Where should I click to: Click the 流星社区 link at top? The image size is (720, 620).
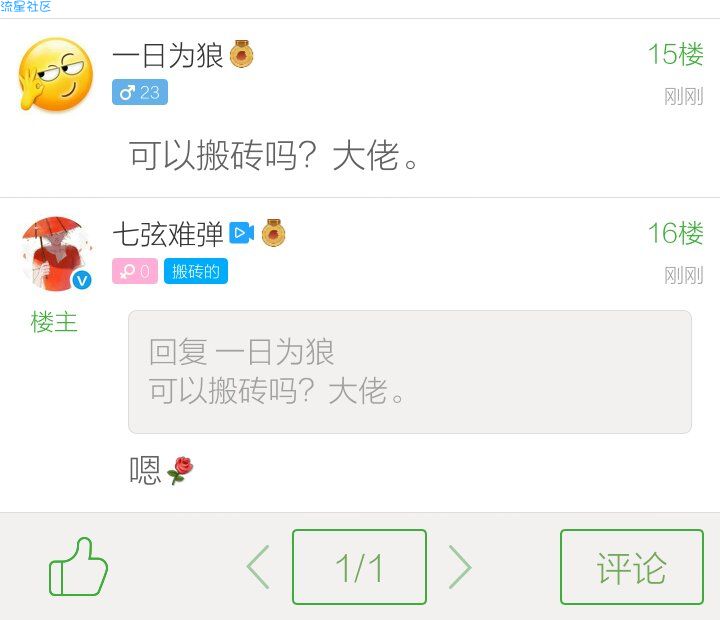[26, 6]
